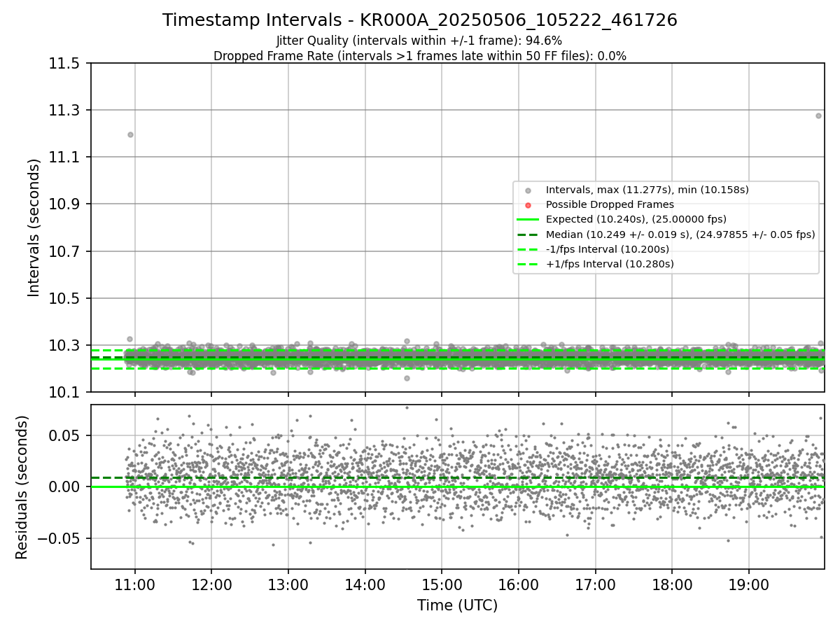Click the '+1/fps Interval (10.280s)' legend entry
Image resolution: width=840 pixels, height=630 pixels.
click(x=610, y=264)
